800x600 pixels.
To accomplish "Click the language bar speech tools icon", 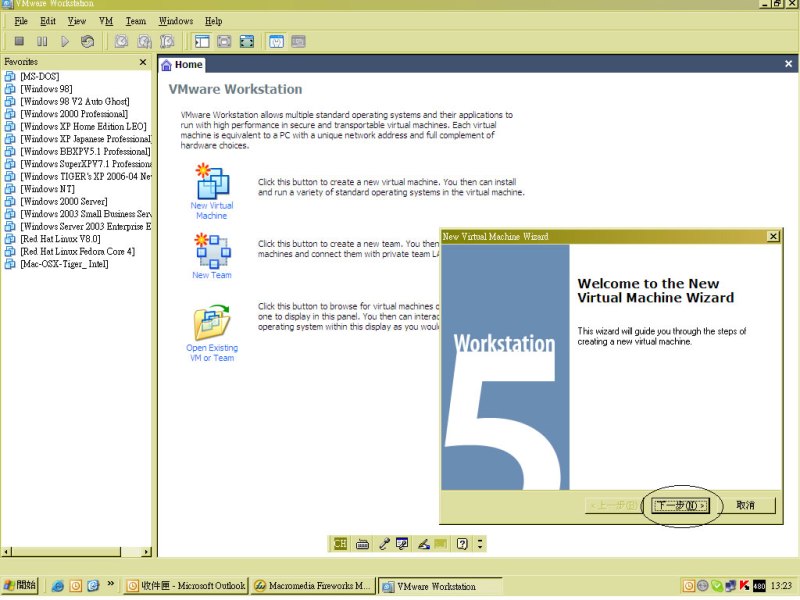I will (403, 544).
